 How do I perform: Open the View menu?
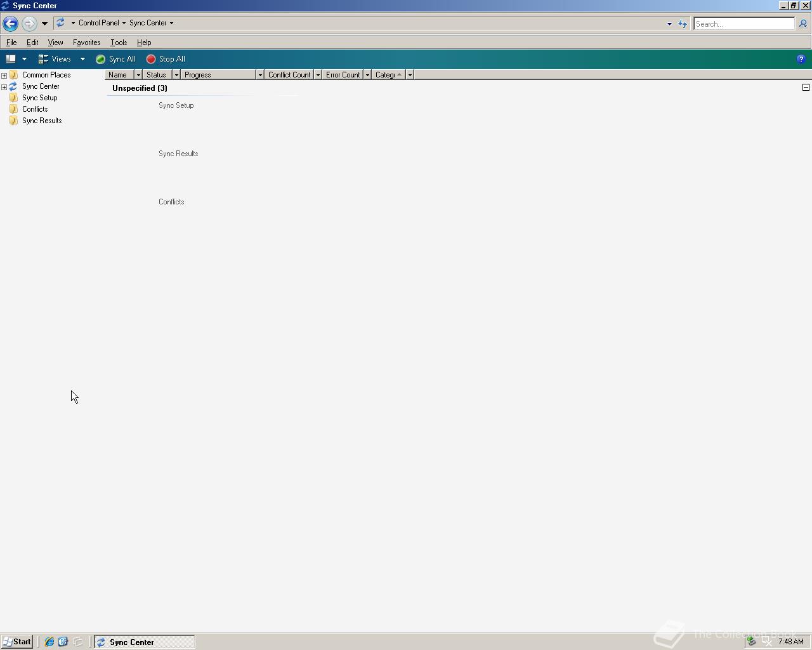pyautogui.click(x=55, y=43)
